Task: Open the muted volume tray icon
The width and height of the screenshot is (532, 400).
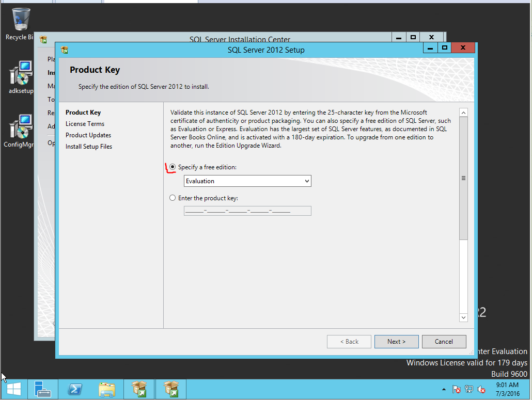Action: [x=481, y=390]
